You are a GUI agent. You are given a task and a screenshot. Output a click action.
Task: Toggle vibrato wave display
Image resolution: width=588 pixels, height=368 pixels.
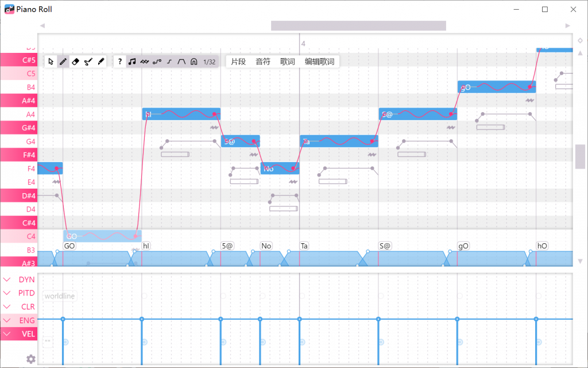(x=145, y=62)
